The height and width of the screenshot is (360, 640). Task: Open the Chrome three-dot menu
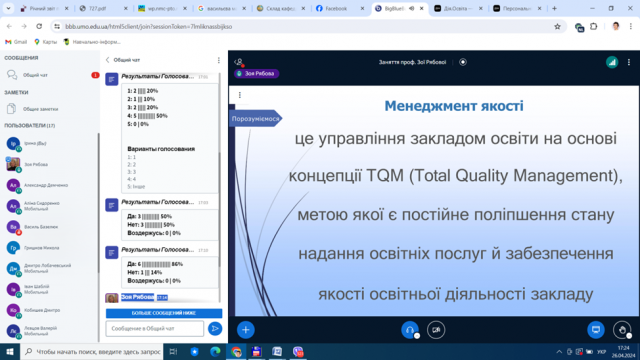[x=631, y=27]
